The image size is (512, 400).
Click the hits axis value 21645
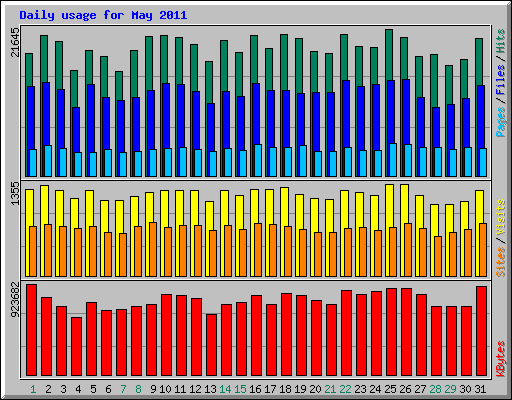[15, 42]
